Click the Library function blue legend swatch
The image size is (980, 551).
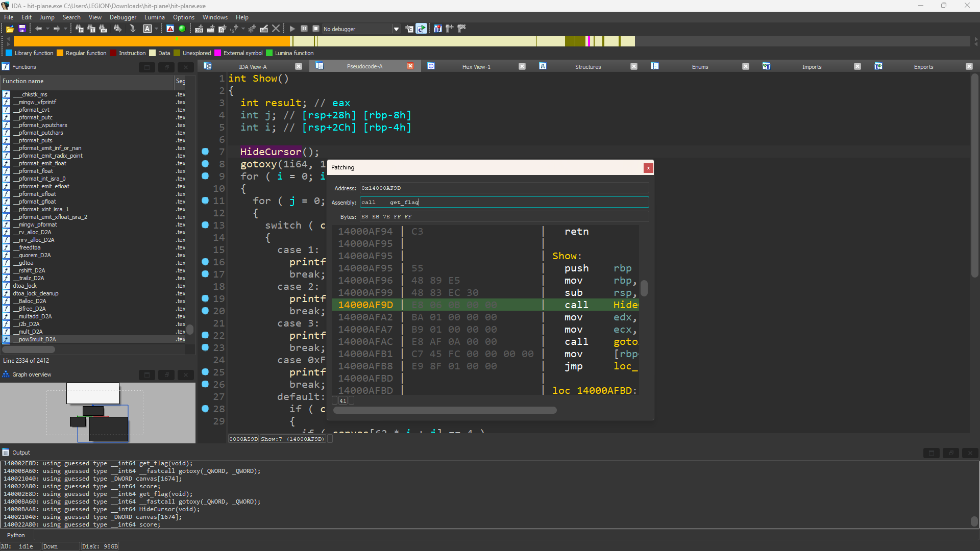[x=9, y=53]
